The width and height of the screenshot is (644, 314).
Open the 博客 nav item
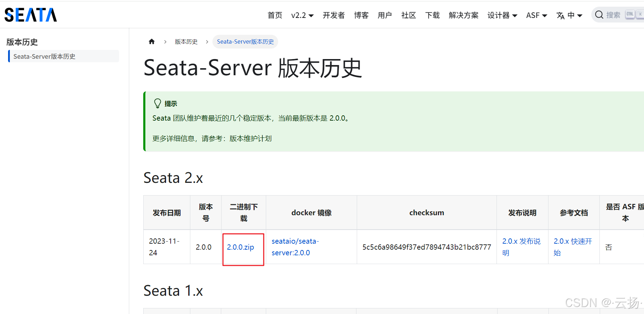pyautogui.click(x=361, y=15)
